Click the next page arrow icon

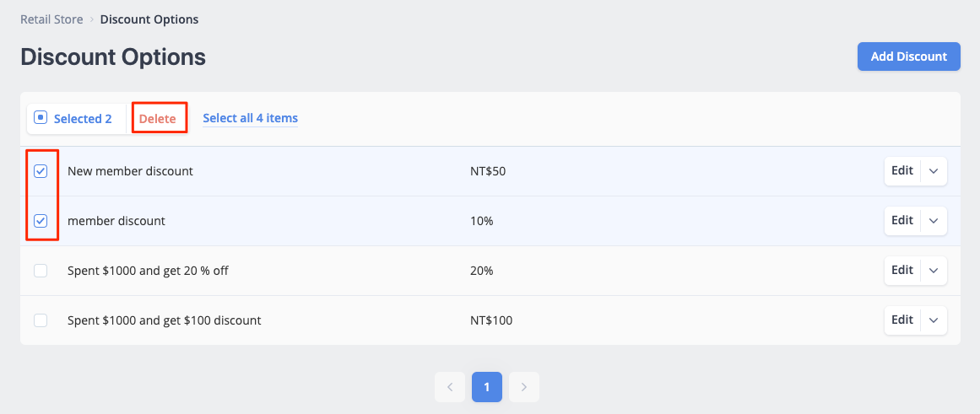click(x=523, y=387)
